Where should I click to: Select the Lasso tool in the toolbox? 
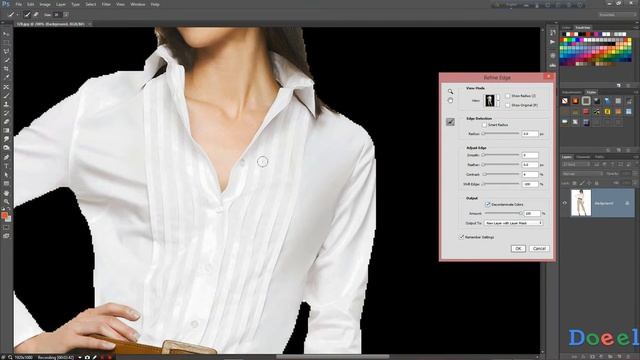coord(6,51)
